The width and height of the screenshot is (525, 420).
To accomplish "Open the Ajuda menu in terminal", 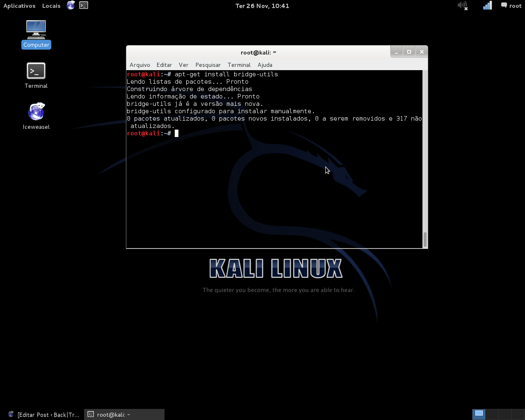I will [265, 65].
